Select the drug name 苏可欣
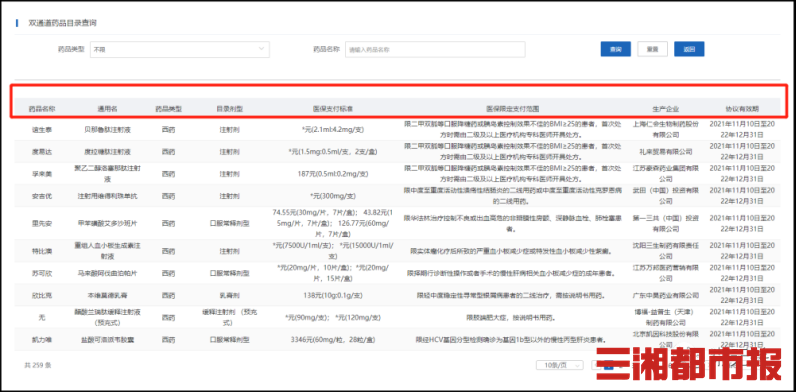The width and height of the screenshot is (796, 392). click(42, 273)
